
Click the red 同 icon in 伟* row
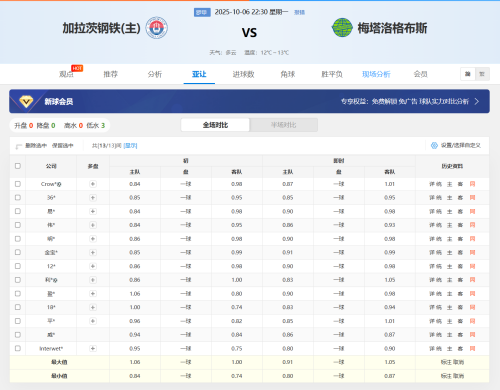coord(472,225)
